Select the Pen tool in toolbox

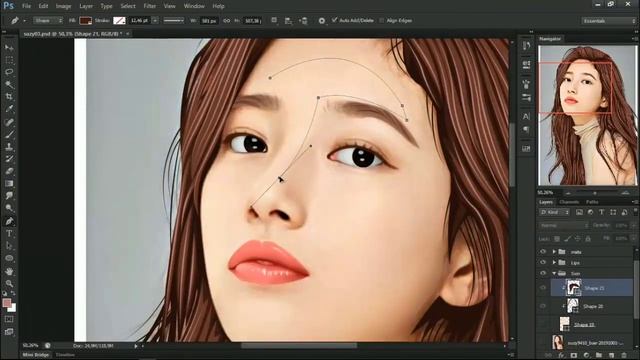tap(9, 221)
